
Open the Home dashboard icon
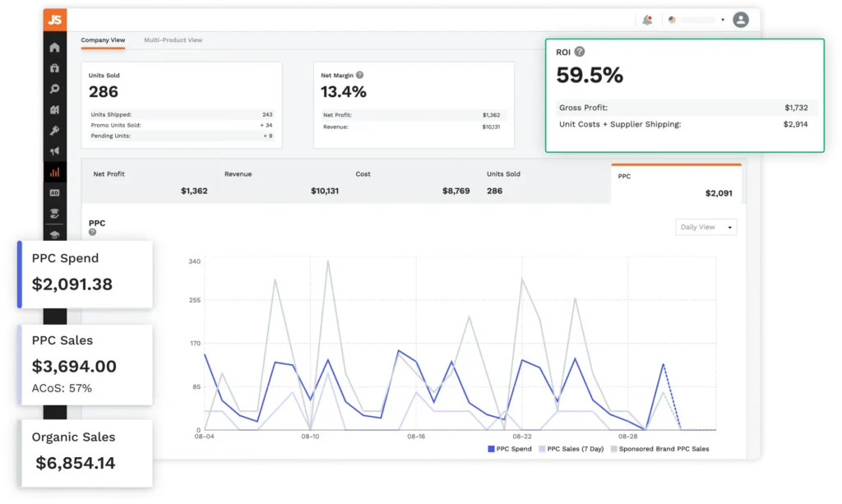coord(54,48)
